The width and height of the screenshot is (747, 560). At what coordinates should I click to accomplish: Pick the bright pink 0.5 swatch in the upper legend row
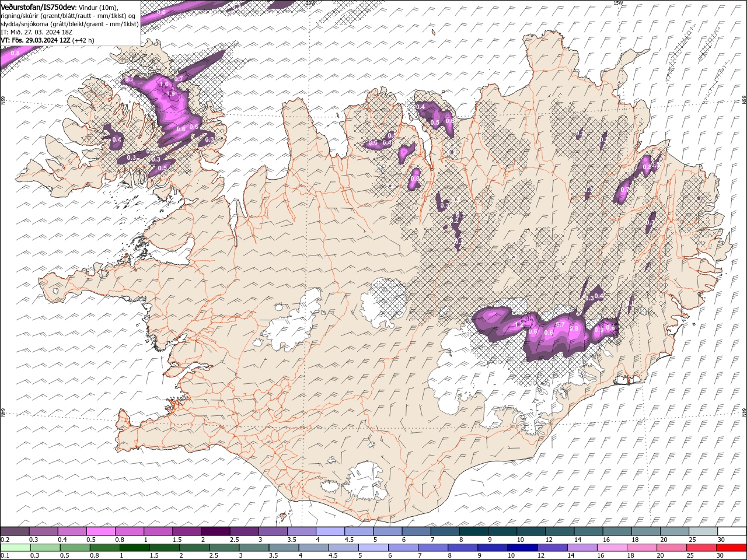(x=100, y=531)
